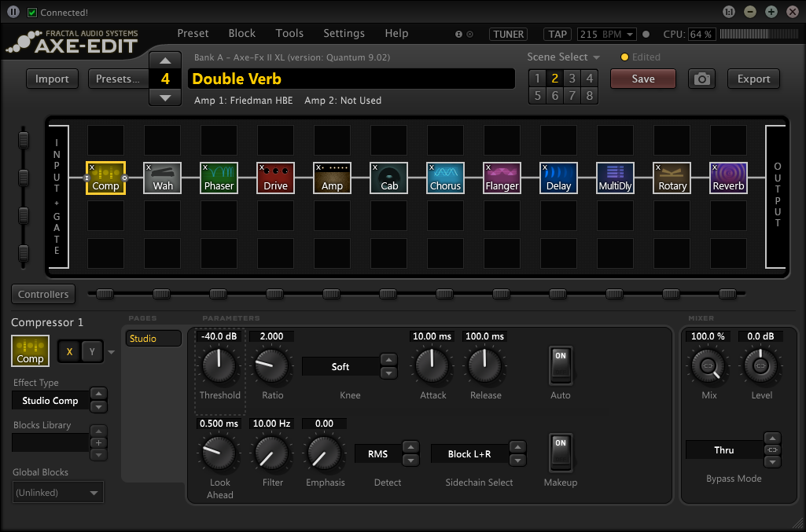Screen dimensions: 806x532
Task: Click the Attack value field 10.00 ms
Action: click(x=432, y=336)
